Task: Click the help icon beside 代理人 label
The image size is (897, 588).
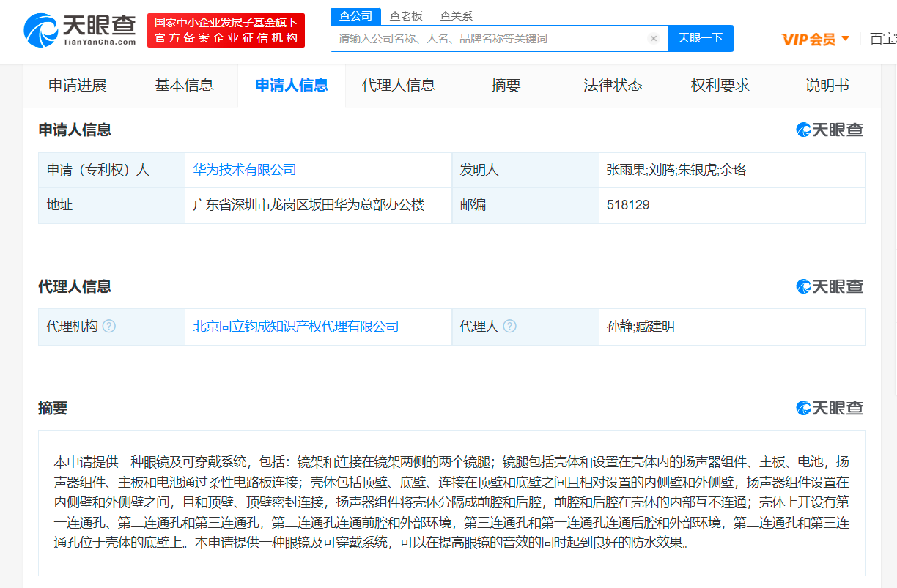Action: [509, 327]
